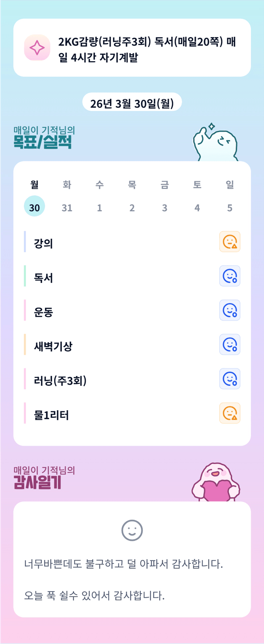Viewport: 264px width, 644px height.
Task: Toggle the blue smiley status for 운동
Action: (230, 310)
